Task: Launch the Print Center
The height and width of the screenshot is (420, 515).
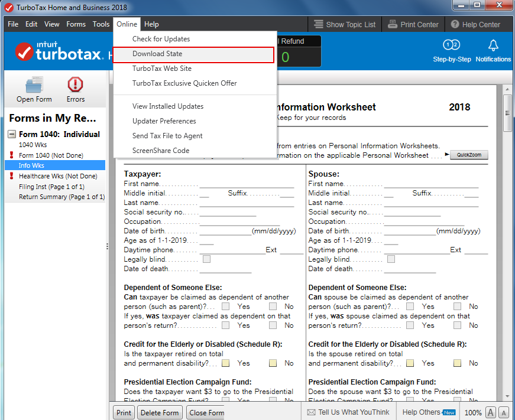Action: [x=413, y=24]
